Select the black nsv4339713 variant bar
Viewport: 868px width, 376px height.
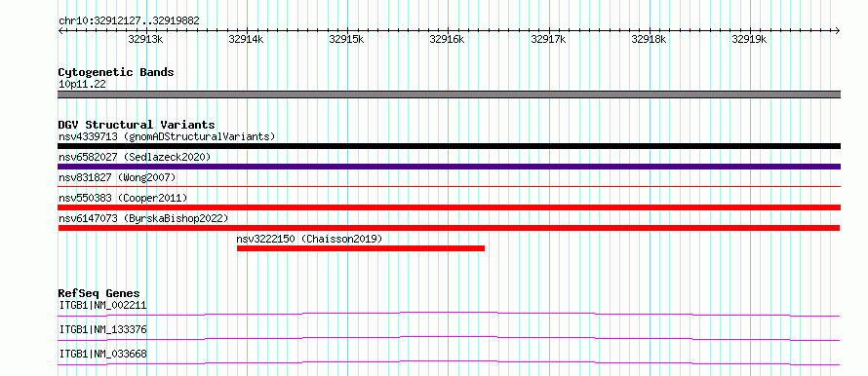coord(449,146)
